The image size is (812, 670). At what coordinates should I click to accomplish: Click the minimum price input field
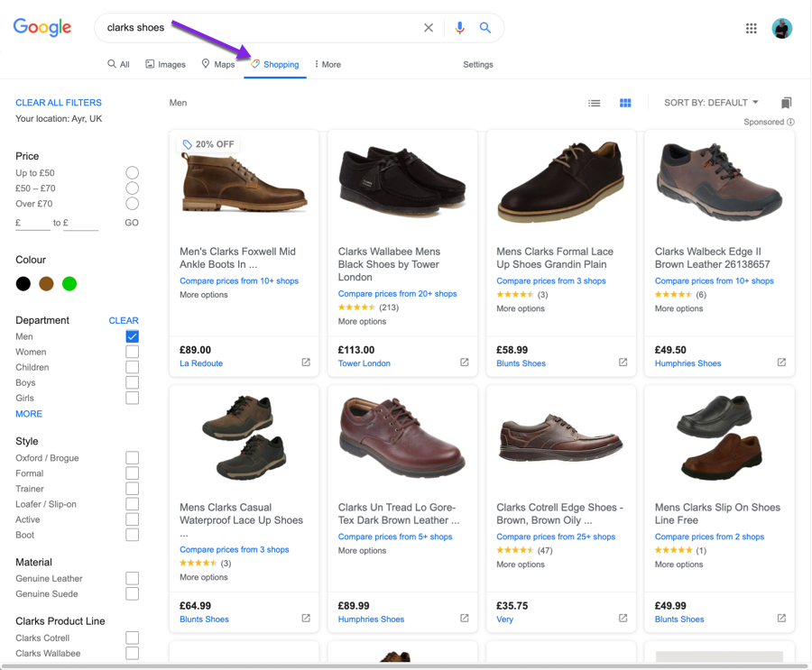tap(33, 223)
